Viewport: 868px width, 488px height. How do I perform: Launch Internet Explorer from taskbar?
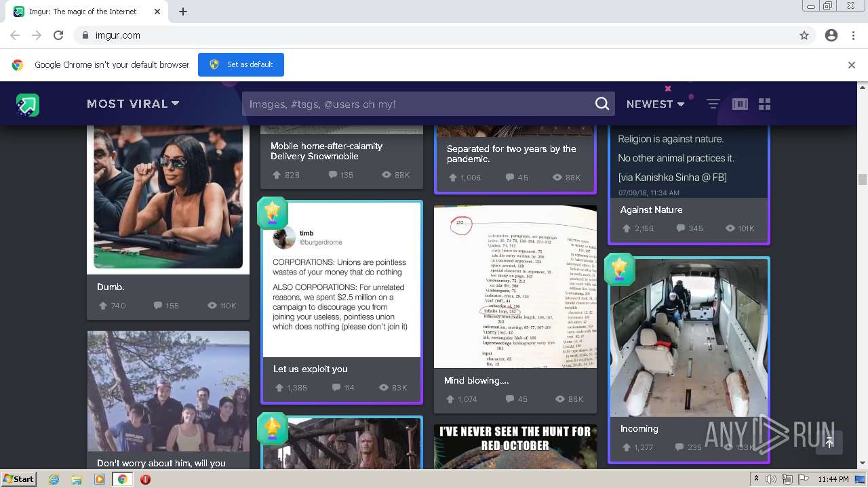click(54, 479)
